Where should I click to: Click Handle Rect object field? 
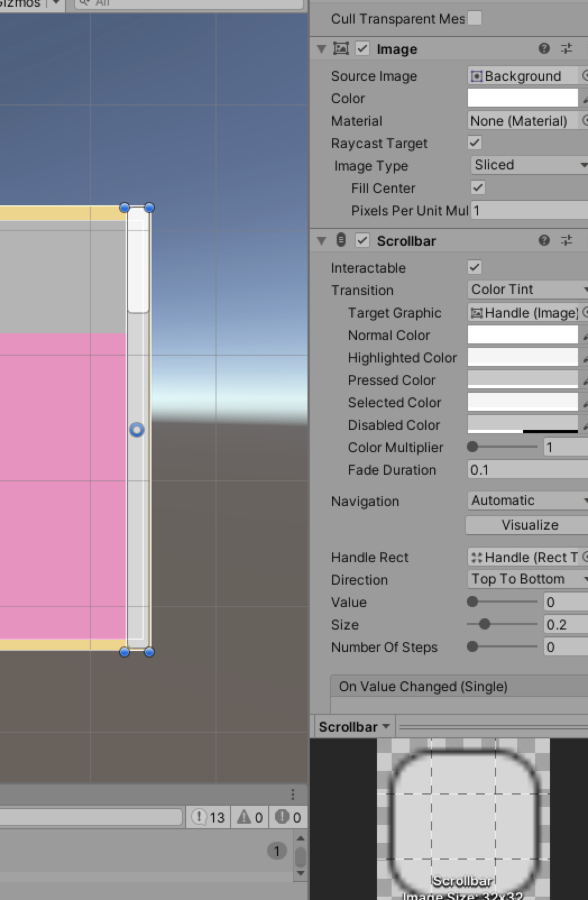[523, 557]
